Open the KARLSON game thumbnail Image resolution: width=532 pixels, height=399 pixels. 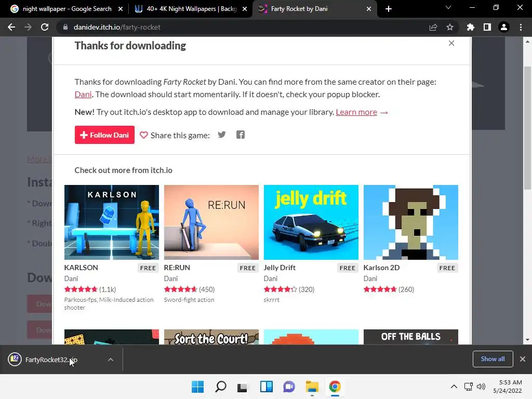(x=112, y=222)
